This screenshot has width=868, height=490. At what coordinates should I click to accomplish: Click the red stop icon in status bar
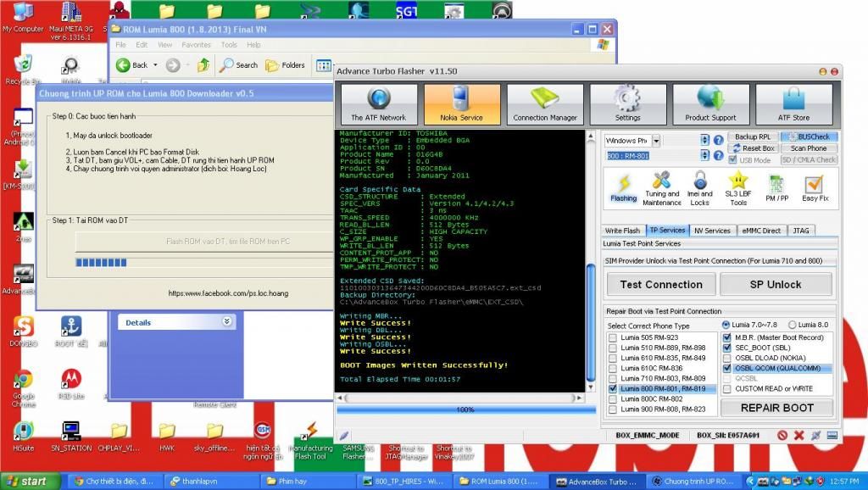782,435
